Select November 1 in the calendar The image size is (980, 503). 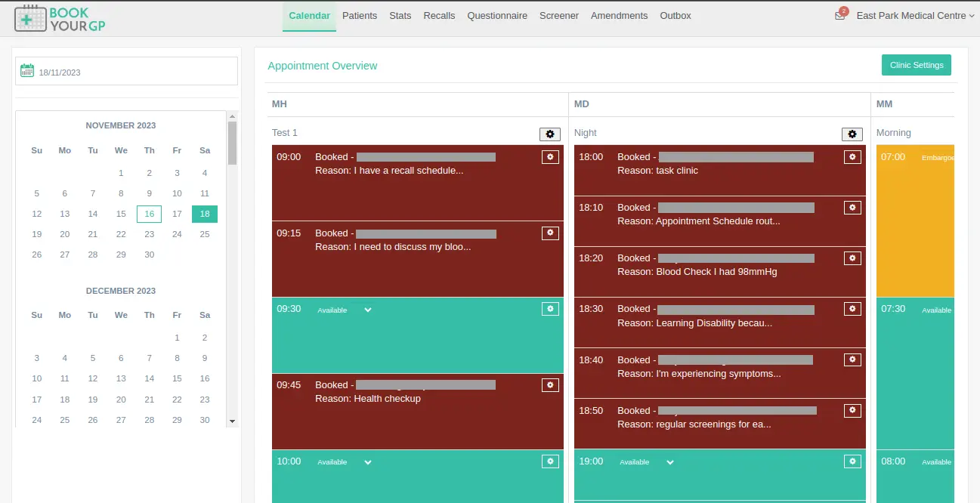pos(121,173)
